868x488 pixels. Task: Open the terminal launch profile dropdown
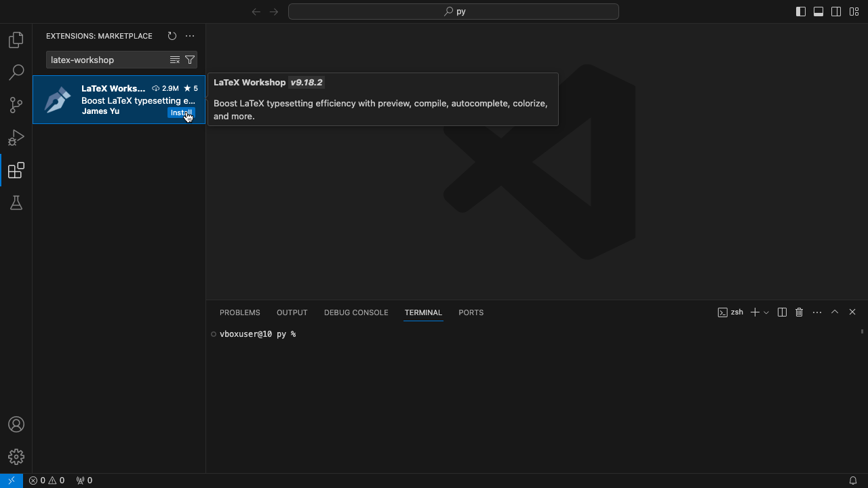coord(766,312)
